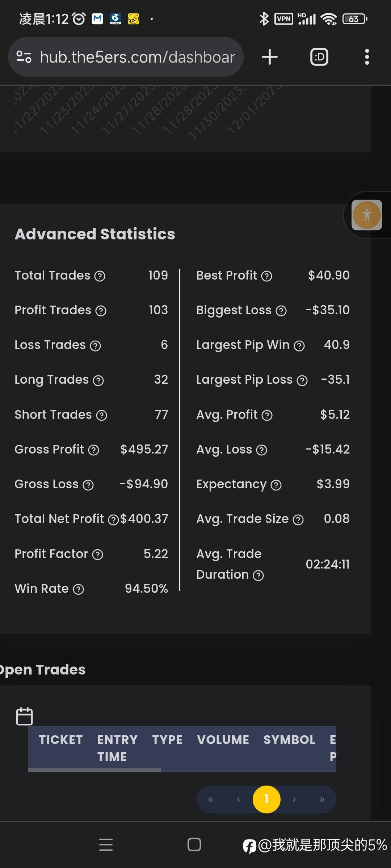Click help icon beside Avg. Trade Duration
Viewport: 391px width, 868px height.
click(258, 575)
